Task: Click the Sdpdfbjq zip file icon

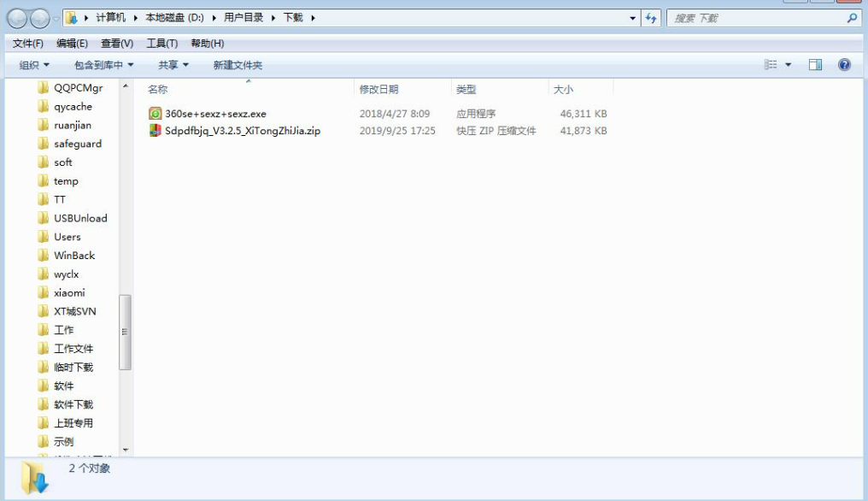Action: 155,131
